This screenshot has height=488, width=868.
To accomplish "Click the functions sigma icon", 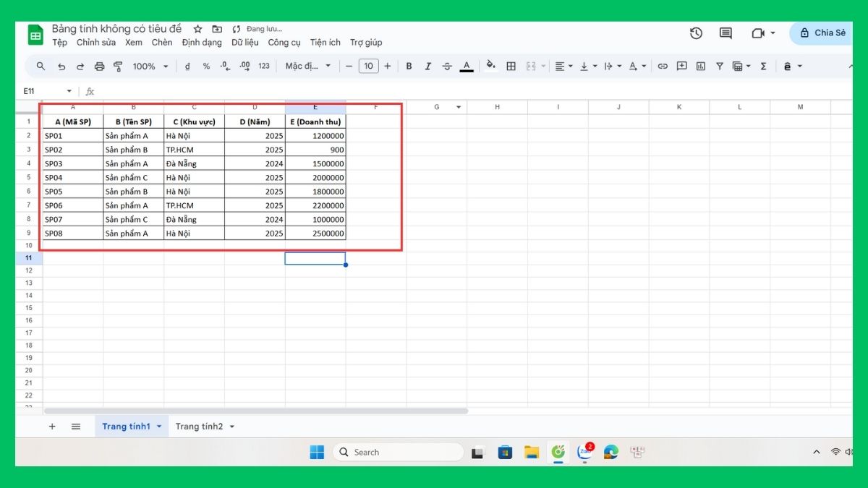I will pos(763,67).
